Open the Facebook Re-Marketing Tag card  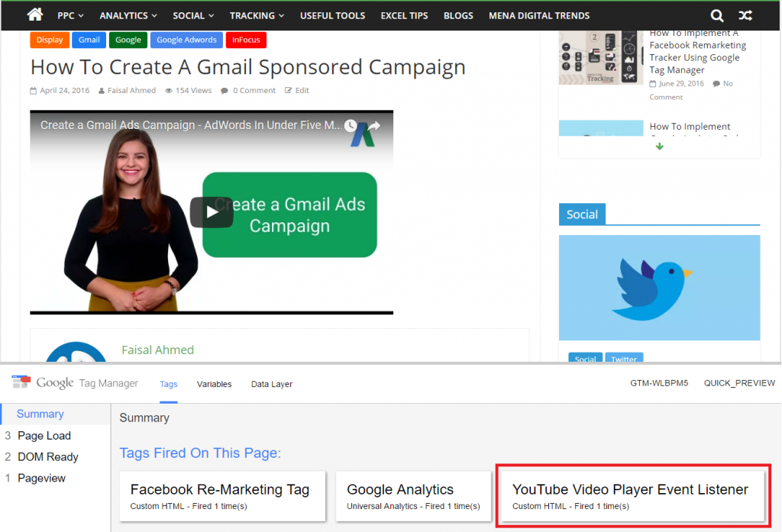(x=220, y=496)
